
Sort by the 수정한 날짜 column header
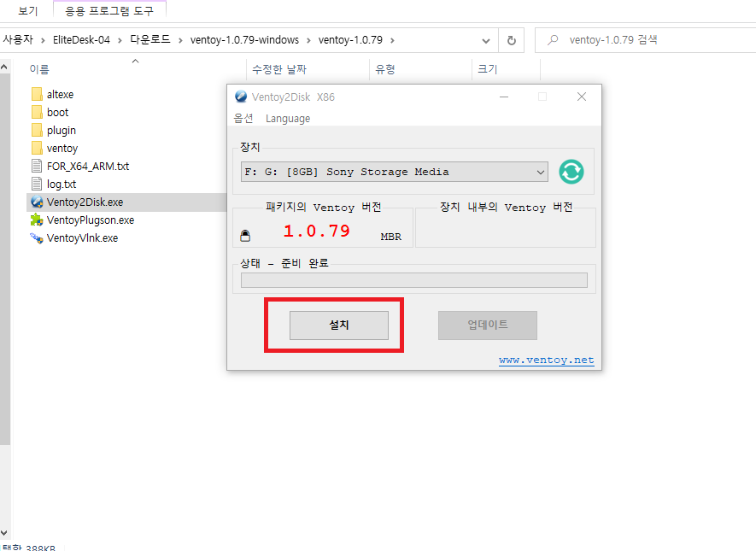point(279,69)
